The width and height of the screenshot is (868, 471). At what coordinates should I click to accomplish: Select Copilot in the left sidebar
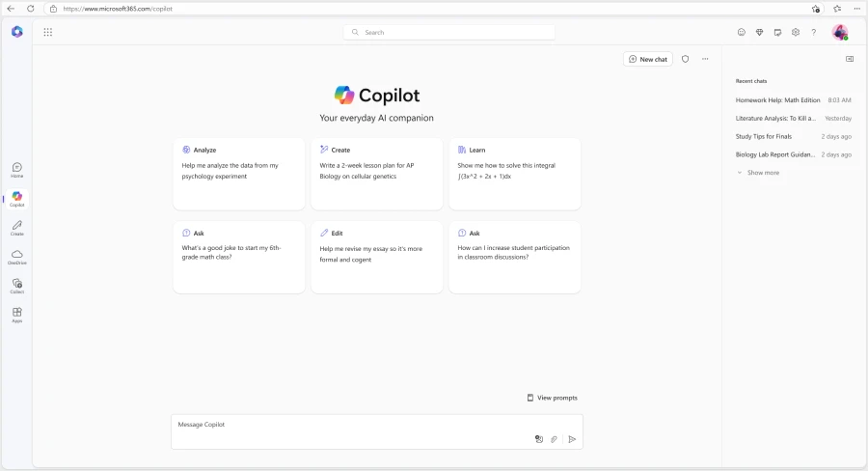[17, 199]
